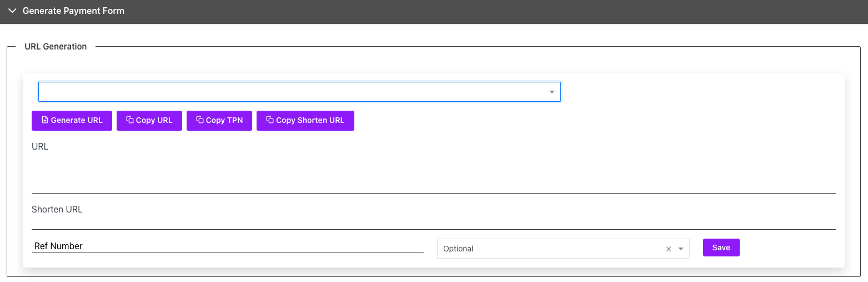Open the top combo box dropdown arrow
868x282 pixels.
pyautogui.click(x=552, y=92)
